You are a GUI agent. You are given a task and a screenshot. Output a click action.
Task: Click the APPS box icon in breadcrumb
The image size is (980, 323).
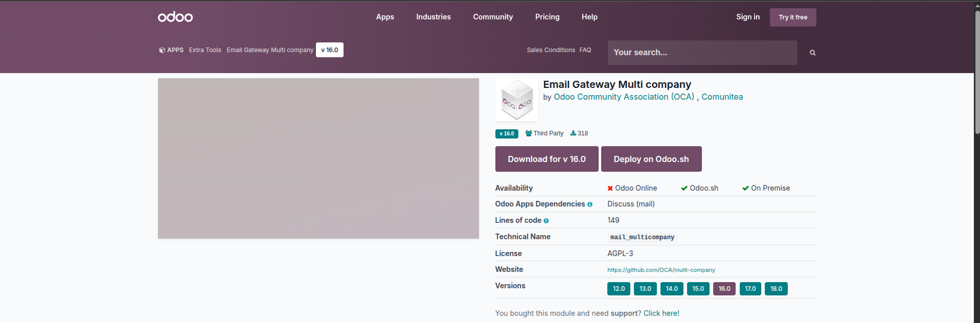[x=162, y=50]
